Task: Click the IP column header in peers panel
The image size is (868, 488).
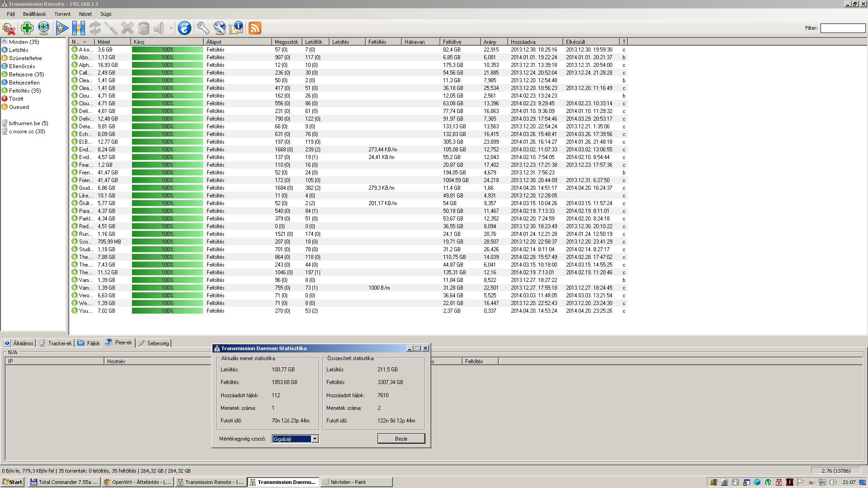Action: click(54, 361)
